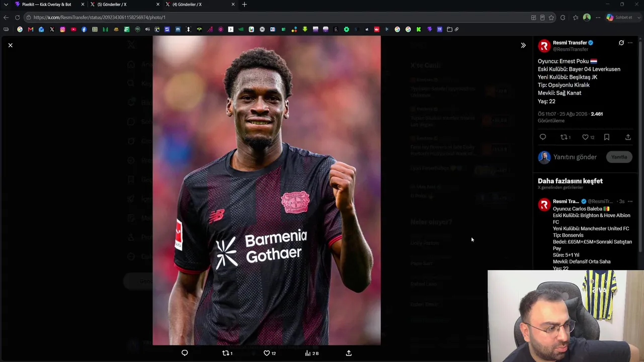Open the browser extensions puzzle icon
This screenshot has width=644, height=362.
pos(562,17)
